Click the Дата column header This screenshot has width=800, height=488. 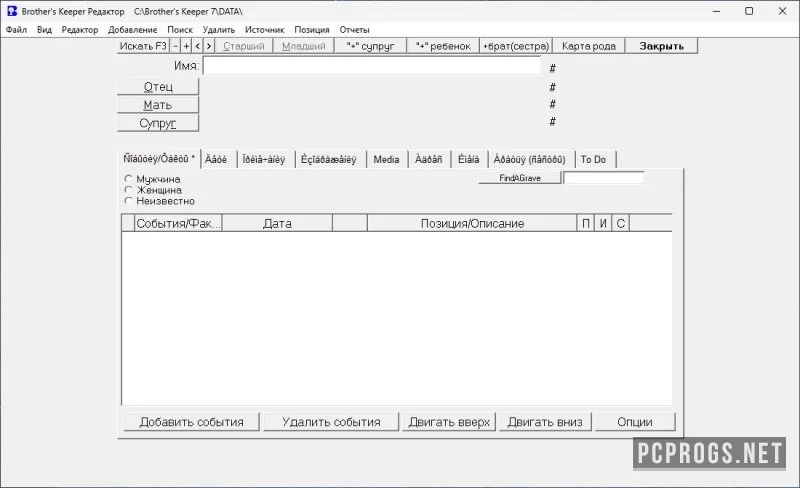(x=277, y=223)
